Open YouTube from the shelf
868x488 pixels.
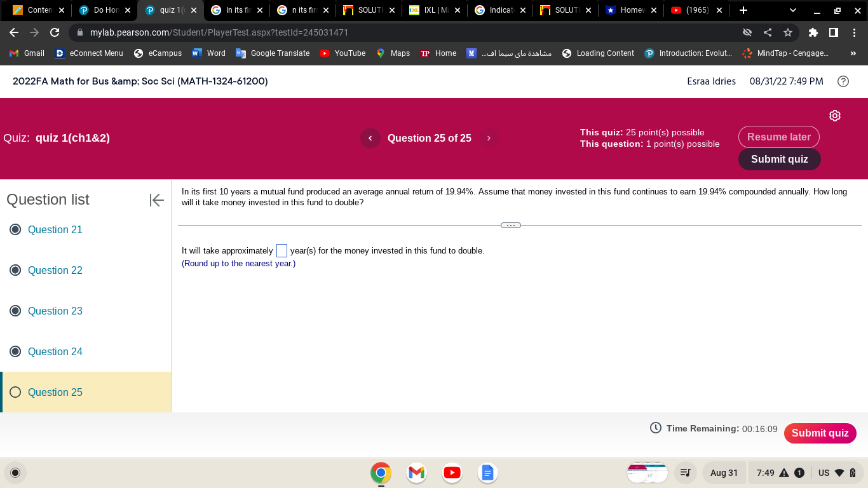452,473
